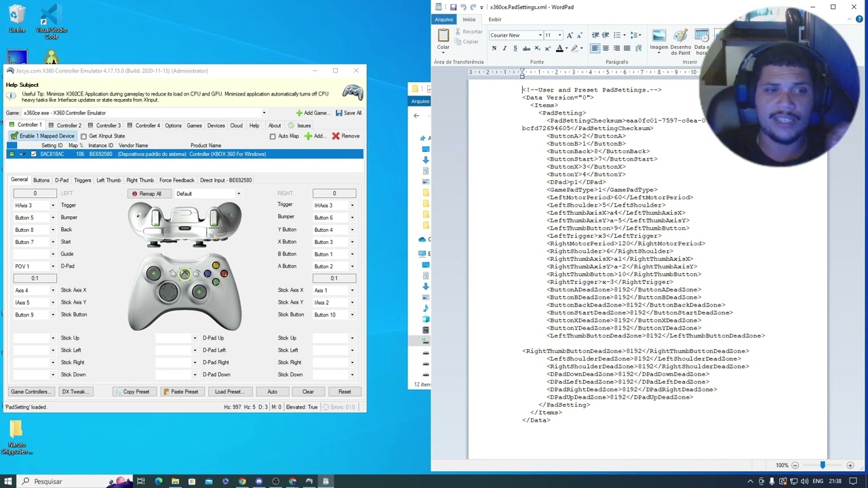868x488 pixels.
Task: Open the Courier New font dropdown
Action: 540,35
